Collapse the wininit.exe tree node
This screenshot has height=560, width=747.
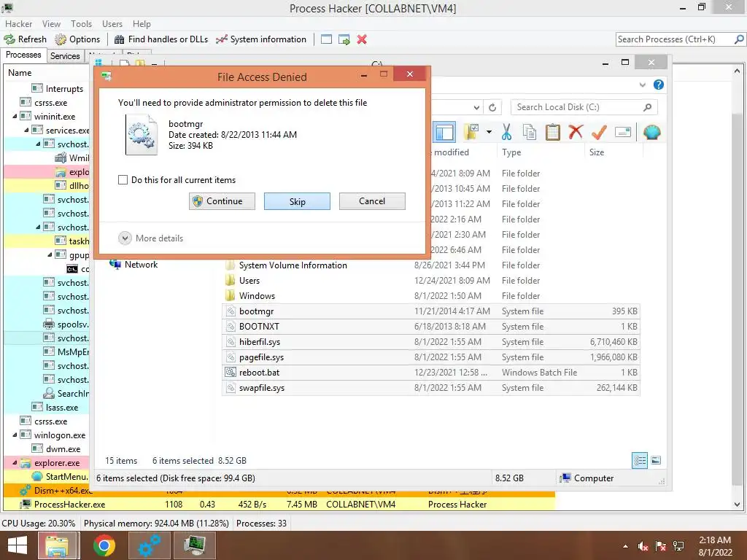[15, 116]
